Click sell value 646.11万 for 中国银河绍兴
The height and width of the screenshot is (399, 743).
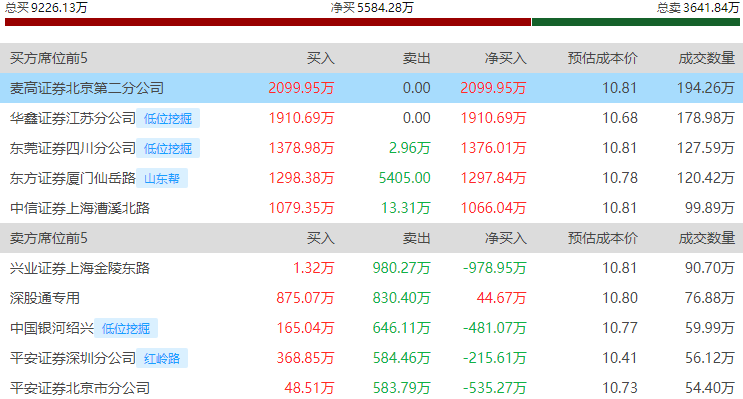pos(401,328)
